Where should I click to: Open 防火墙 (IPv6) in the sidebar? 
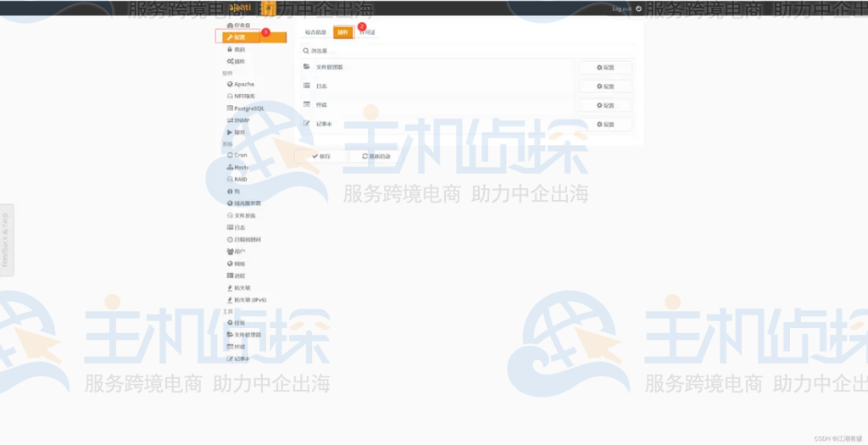pyautogui.click(x=247, y=300)
